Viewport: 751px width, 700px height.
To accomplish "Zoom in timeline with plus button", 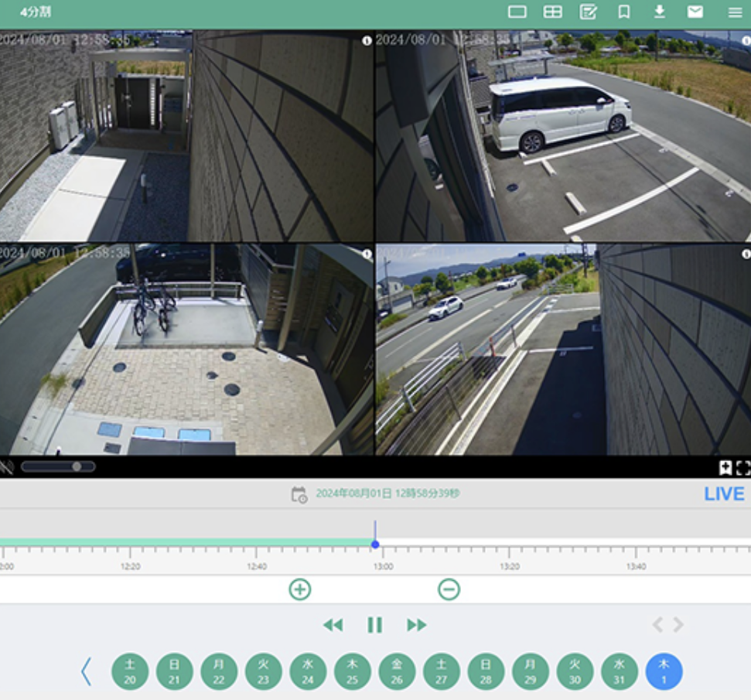I will (300, 589).
